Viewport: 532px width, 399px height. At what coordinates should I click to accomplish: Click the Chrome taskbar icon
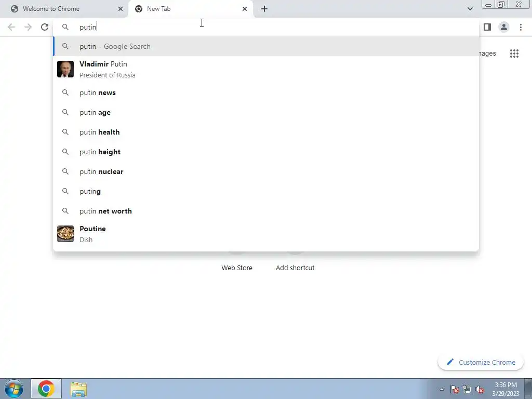tap(46, 389)
